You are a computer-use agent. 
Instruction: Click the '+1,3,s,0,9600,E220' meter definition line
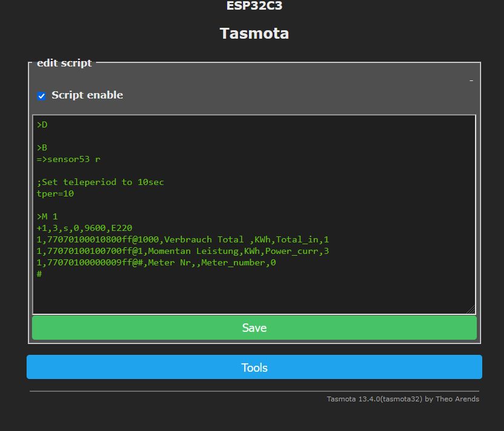point(85,228)
